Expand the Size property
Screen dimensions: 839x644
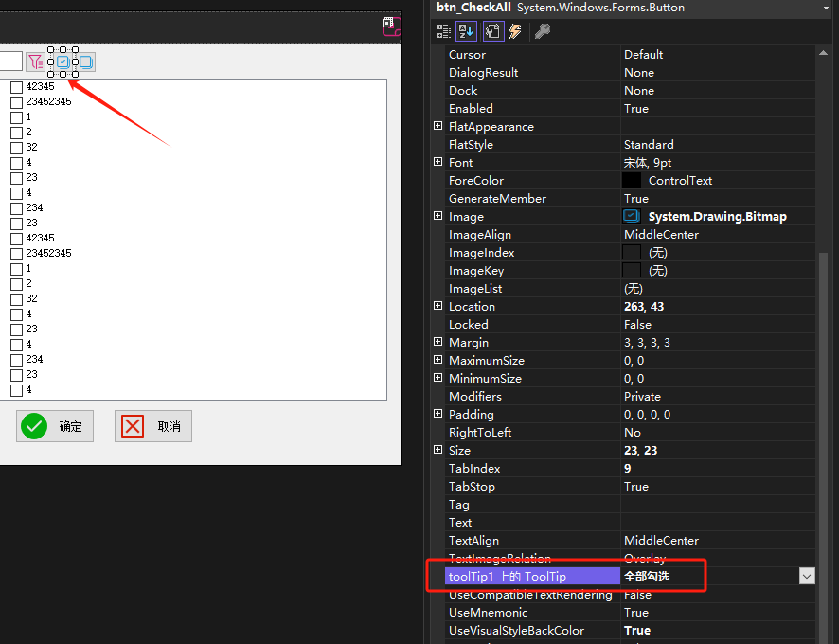(x=437, y=450)
